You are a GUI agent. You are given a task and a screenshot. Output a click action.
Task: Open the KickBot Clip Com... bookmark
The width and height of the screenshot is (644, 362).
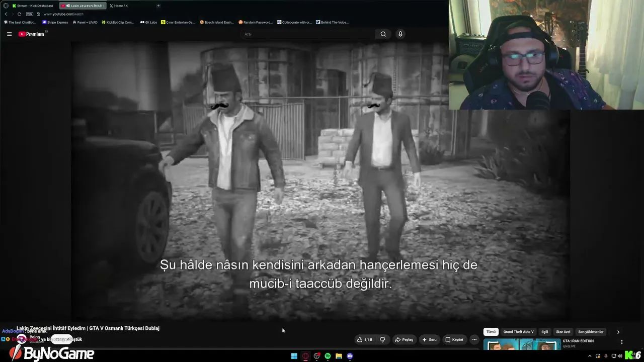118,22
